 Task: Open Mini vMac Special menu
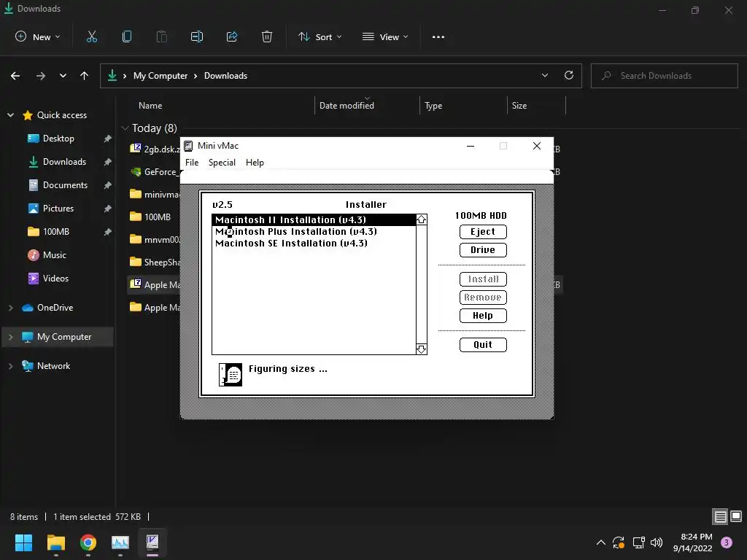coord(222,163)
